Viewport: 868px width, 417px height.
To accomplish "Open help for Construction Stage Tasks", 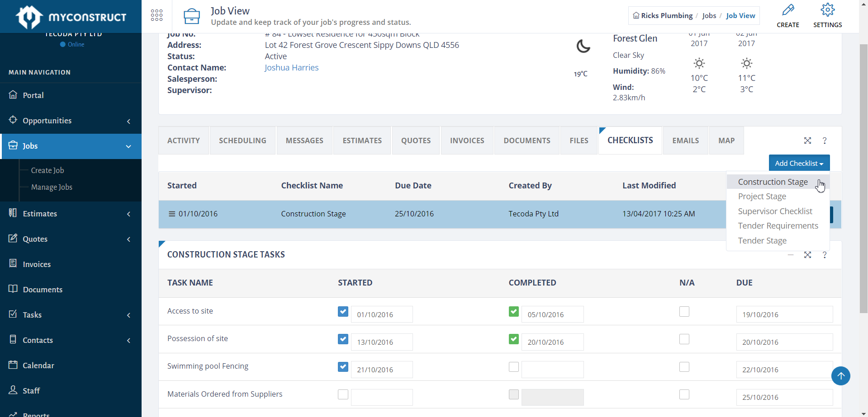I will [x=825, y=255].
